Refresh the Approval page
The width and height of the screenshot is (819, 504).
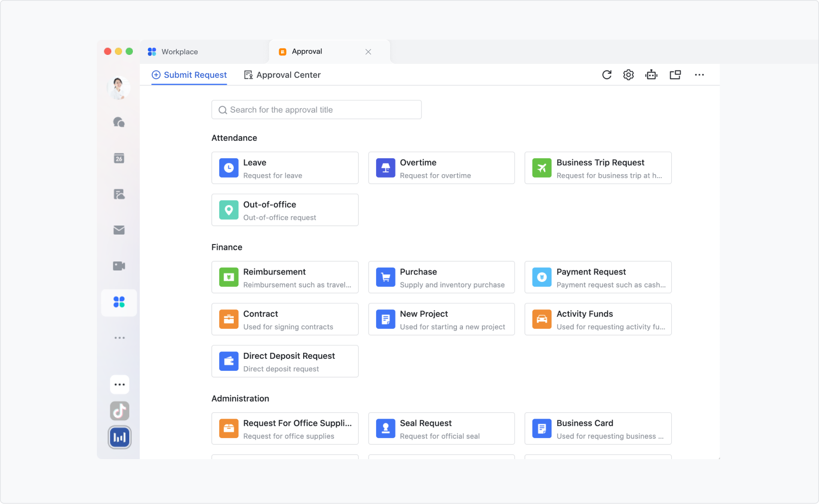[x=606, y=74]
